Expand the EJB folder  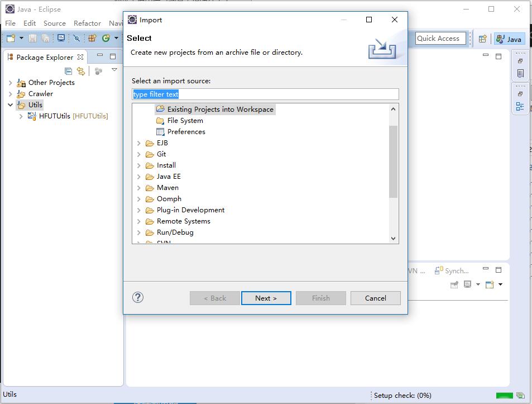[138, 143]
